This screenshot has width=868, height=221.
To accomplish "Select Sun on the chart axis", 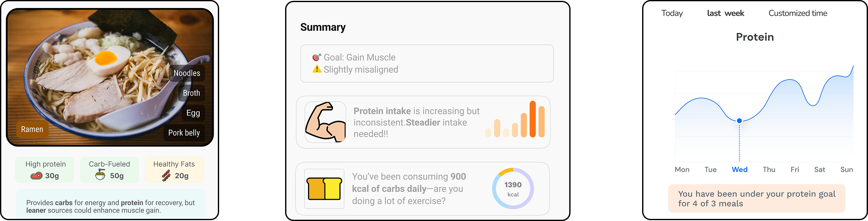I will point(846,170).
